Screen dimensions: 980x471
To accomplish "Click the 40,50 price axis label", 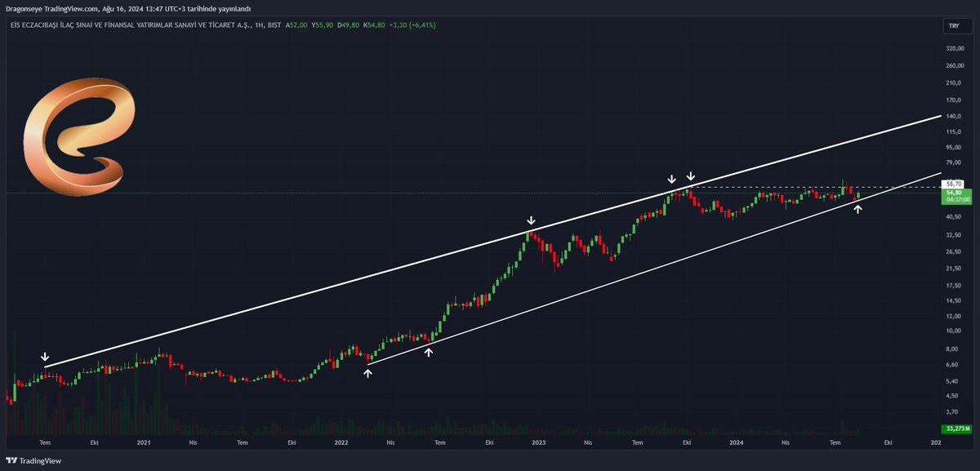I will coord(953,217).
